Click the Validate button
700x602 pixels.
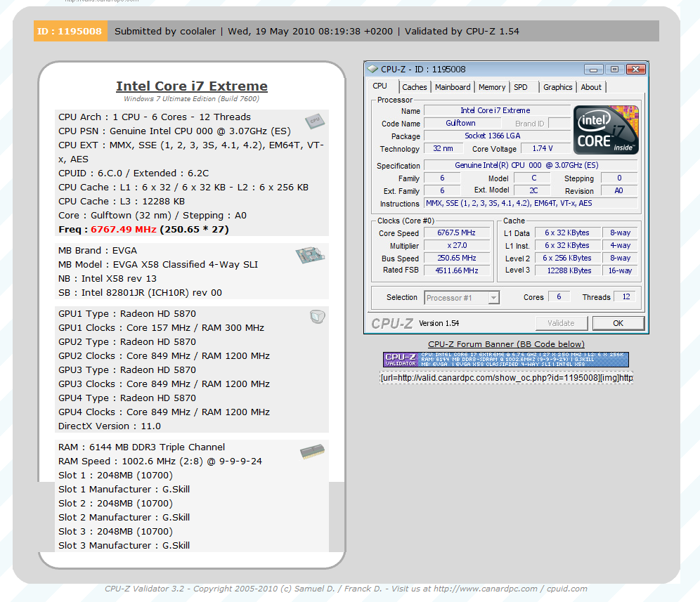(561, 323)
